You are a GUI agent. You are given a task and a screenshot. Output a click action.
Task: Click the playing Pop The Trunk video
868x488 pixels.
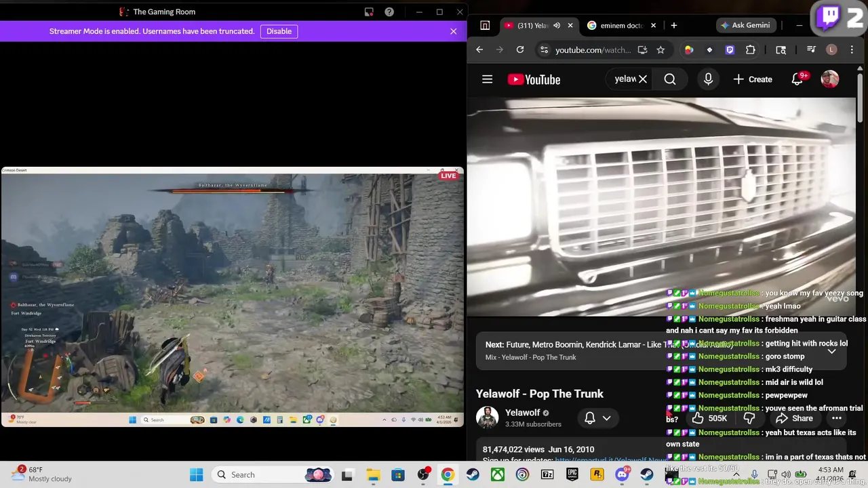pyautogui.click(x=661, y=207)
